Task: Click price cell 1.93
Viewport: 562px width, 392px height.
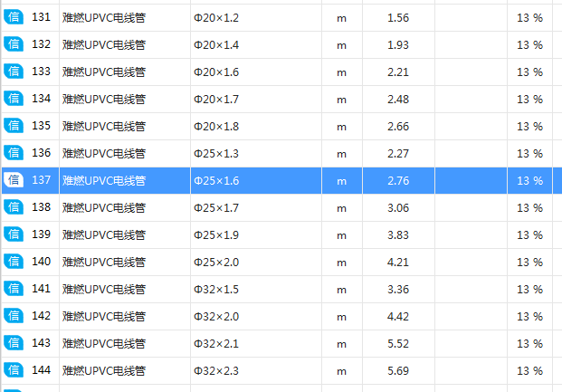Action: tap(398, 45)
